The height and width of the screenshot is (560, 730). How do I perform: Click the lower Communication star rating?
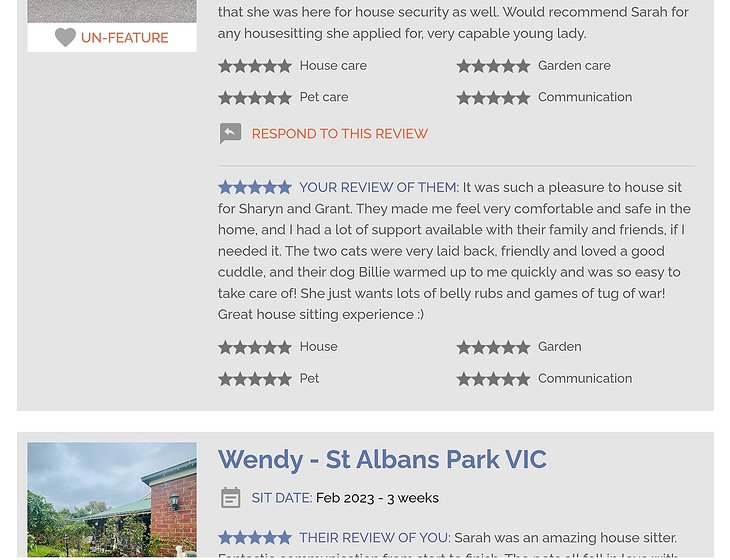(493, 379)
